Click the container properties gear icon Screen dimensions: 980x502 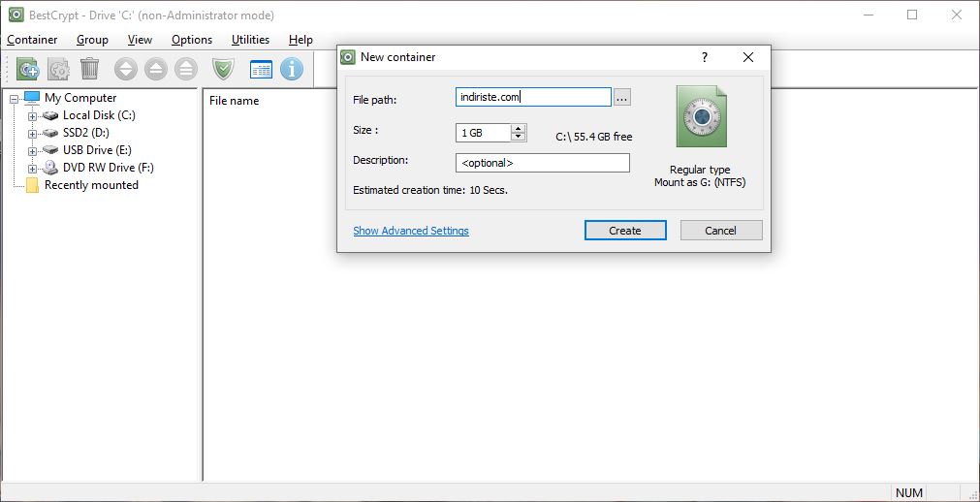coord(59,69)
